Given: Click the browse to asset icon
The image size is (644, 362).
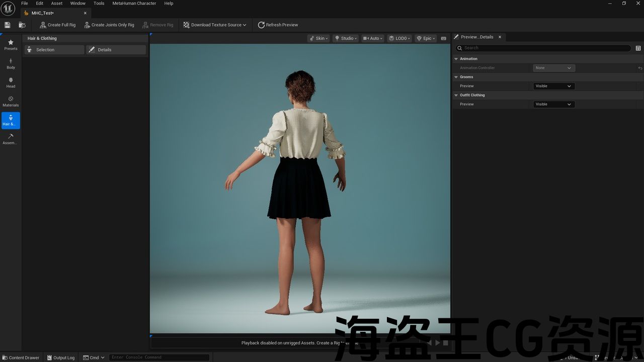Looking at the screenshot, I should pyautogui.click(x=22, y=25).
